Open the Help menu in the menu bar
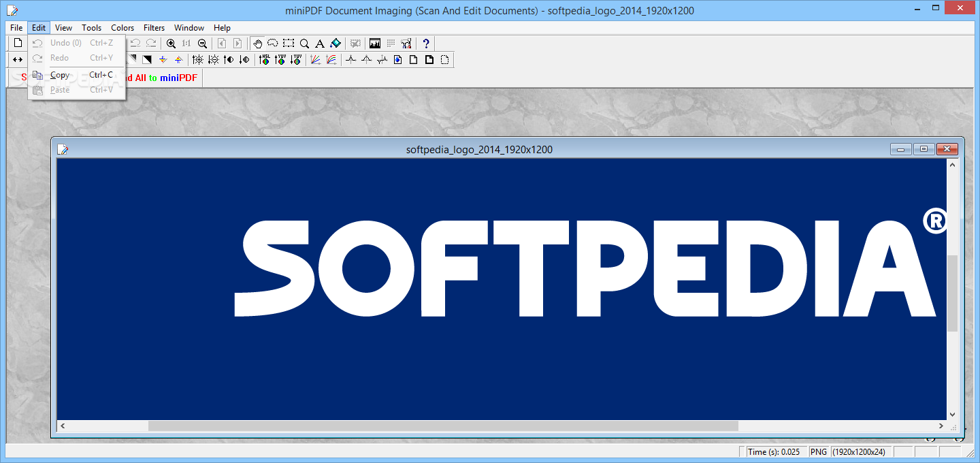980x463 pixels. point(222,28)
